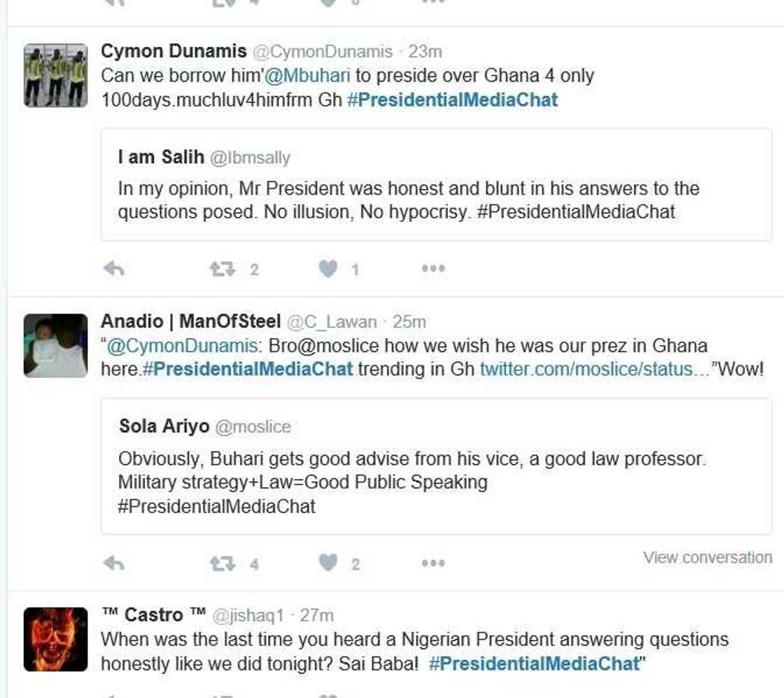
Task: Open the ™ Castro ™ profile name
Action: (153, 615)
